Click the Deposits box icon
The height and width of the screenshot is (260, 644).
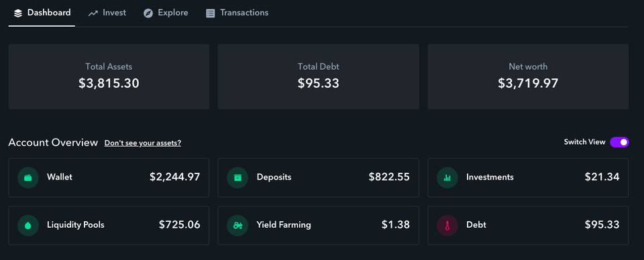point(237,178)
